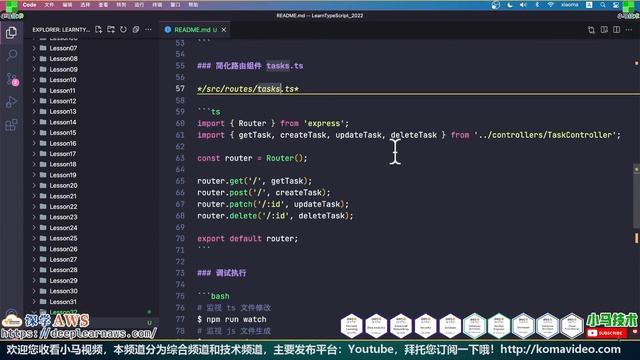Open the Code application menu

29,5
